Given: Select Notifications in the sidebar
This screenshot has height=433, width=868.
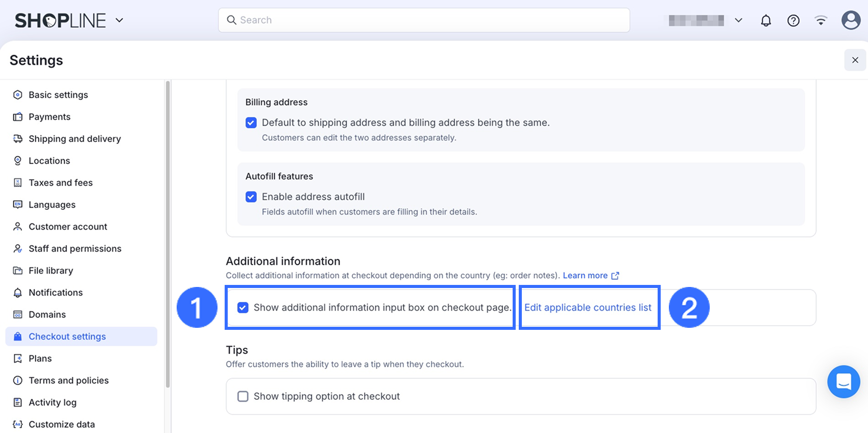Looking at the screenshot, I should [x=81, y=293].
